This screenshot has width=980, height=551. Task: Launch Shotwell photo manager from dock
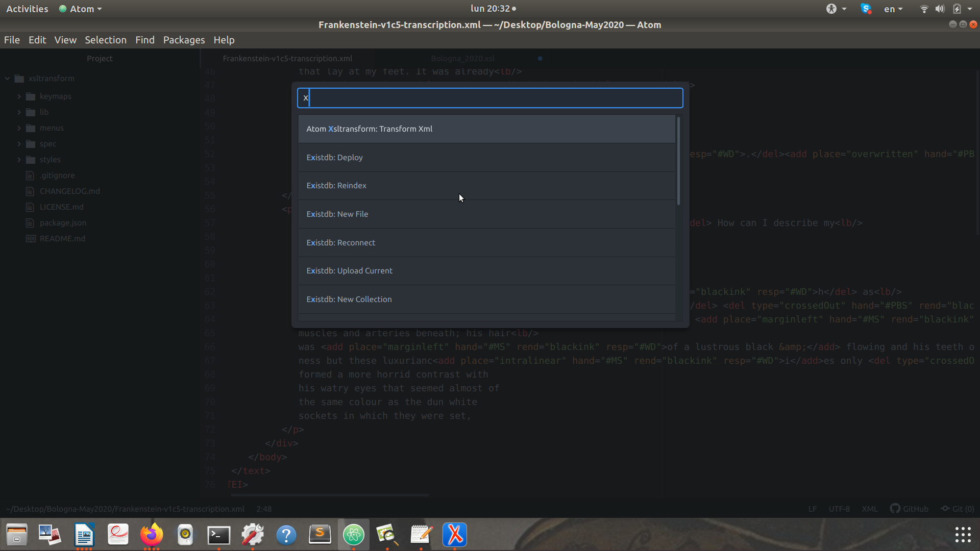50,534
